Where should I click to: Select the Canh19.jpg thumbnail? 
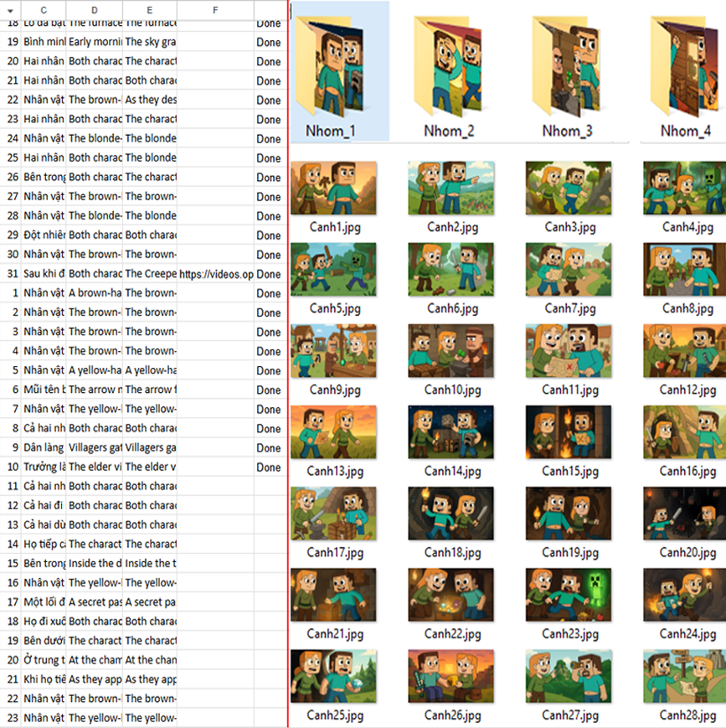coord(569,514)
